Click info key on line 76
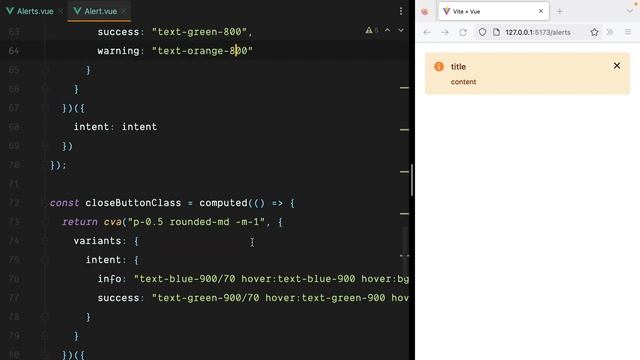The image size is (640, 360). pyautogui.click(x=109, y=279)
